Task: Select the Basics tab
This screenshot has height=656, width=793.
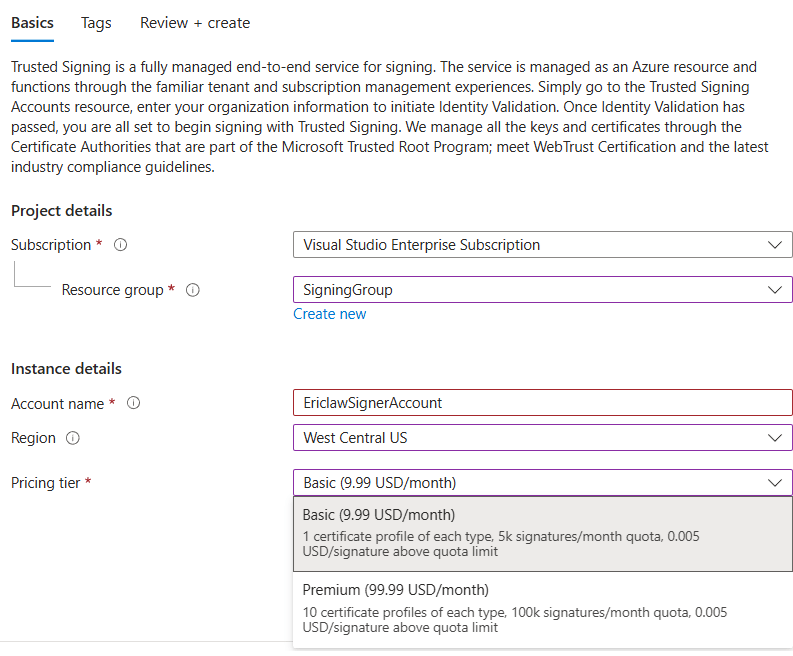Action: [x=32, y=23]
